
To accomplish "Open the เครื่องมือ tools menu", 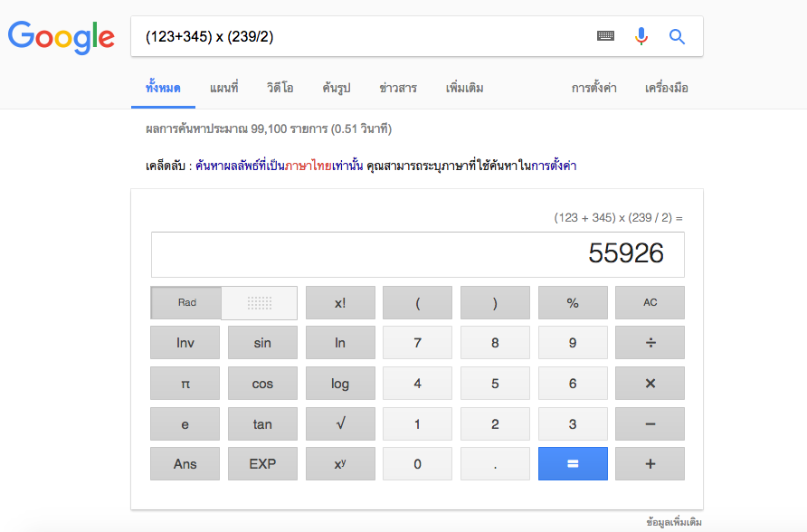I will click(667, 88).
